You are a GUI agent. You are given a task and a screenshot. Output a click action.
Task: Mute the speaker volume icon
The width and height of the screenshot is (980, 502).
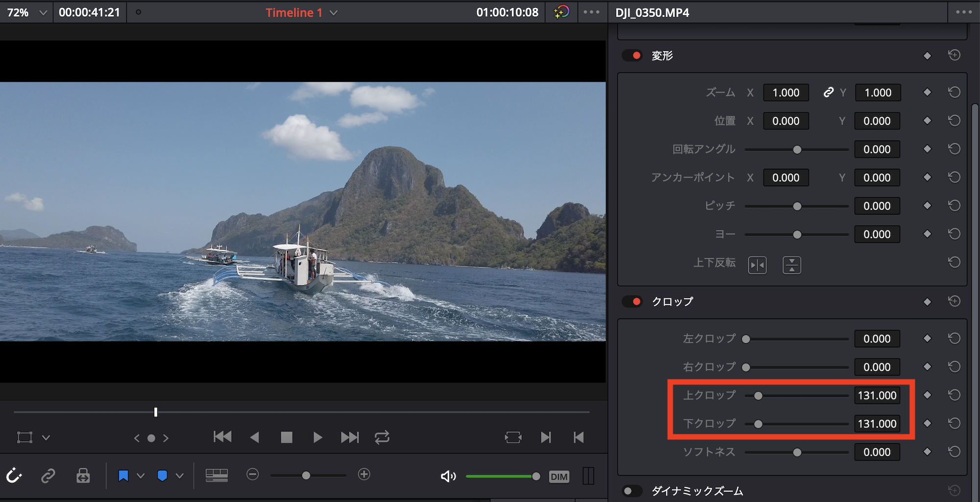(x=448, y=476)
